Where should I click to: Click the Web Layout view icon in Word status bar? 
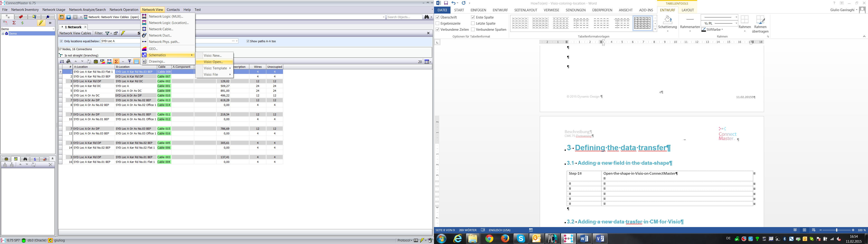coord(814,230)
